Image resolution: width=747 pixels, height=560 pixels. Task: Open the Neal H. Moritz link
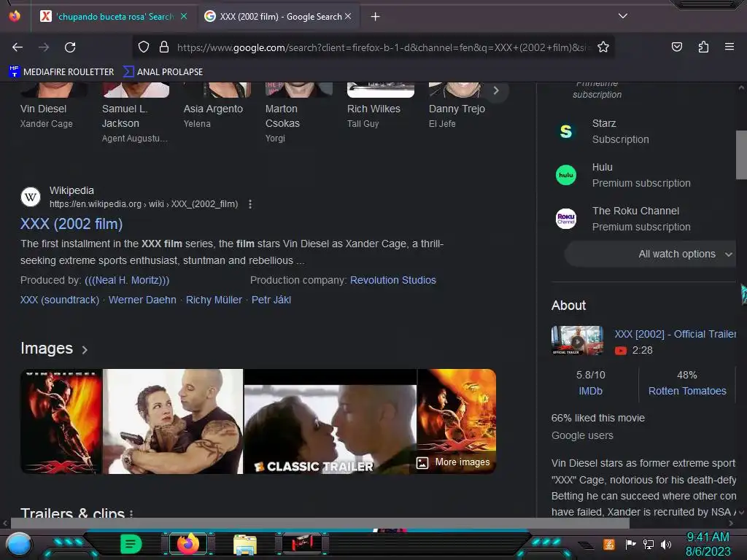tap(127, 280)
